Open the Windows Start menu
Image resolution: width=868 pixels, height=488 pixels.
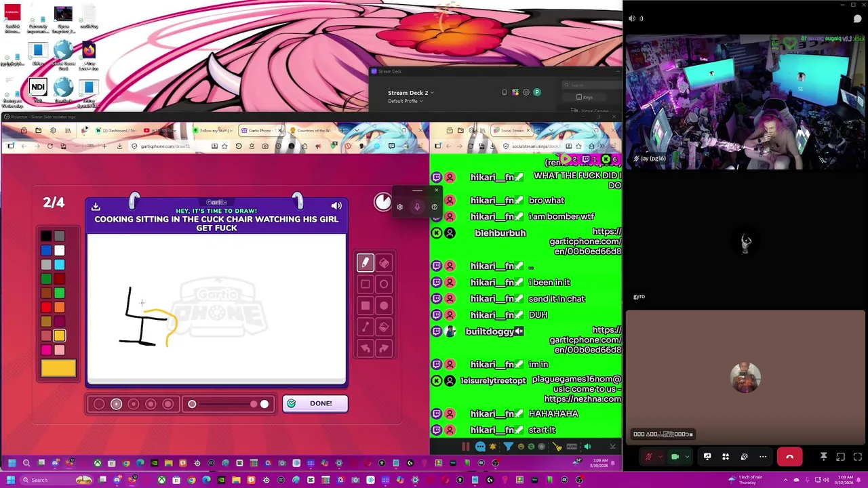click(x=9, y=480)
